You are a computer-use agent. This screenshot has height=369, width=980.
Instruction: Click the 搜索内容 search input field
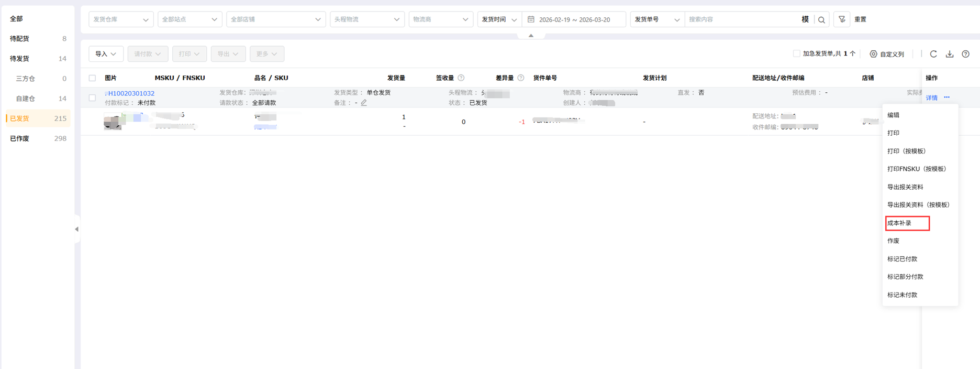pyautogui.click(x=742, y=19)
